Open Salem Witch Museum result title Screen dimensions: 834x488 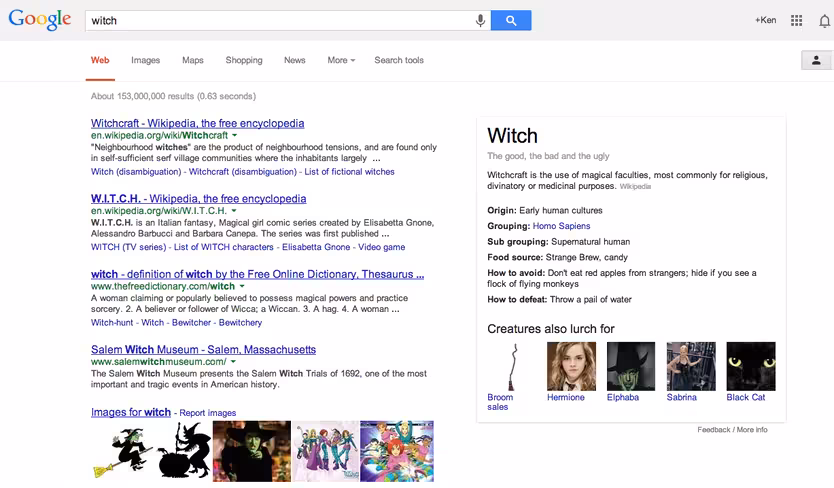[203, 350]
